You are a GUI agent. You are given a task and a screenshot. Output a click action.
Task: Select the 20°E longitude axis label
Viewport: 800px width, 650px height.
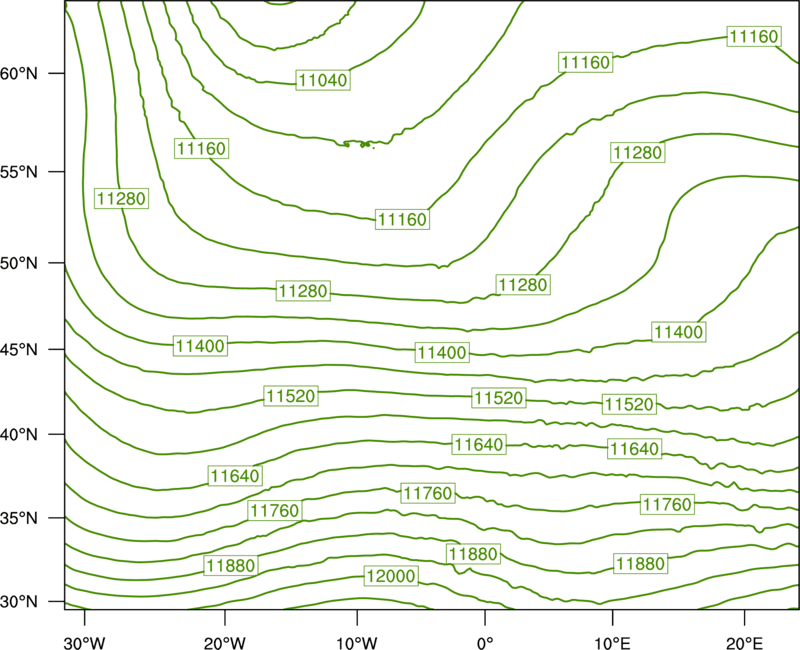tap(744, 643)
